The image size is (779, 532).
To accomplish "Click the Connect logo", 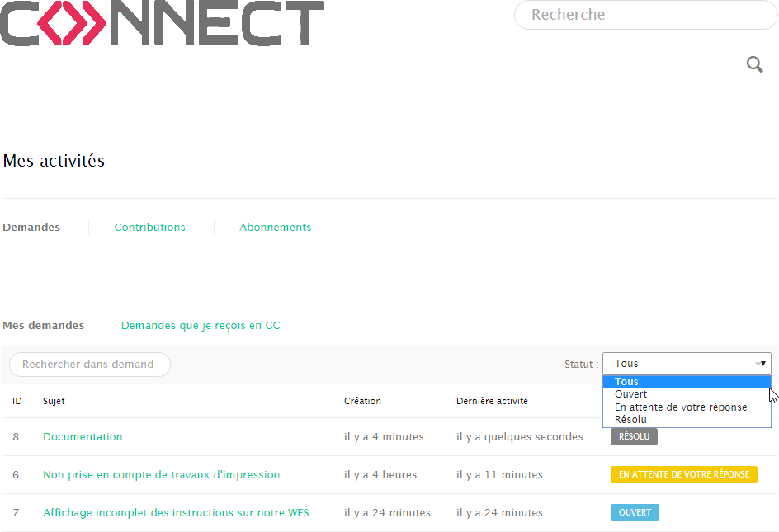I will click(x=163, y=23).
